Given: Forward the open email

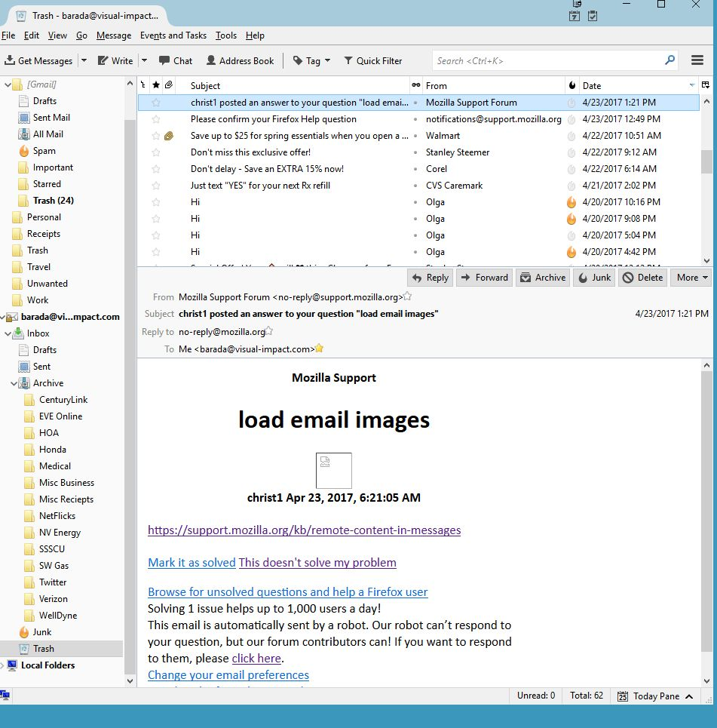Looking at the screenshot, I should [484, 278].
